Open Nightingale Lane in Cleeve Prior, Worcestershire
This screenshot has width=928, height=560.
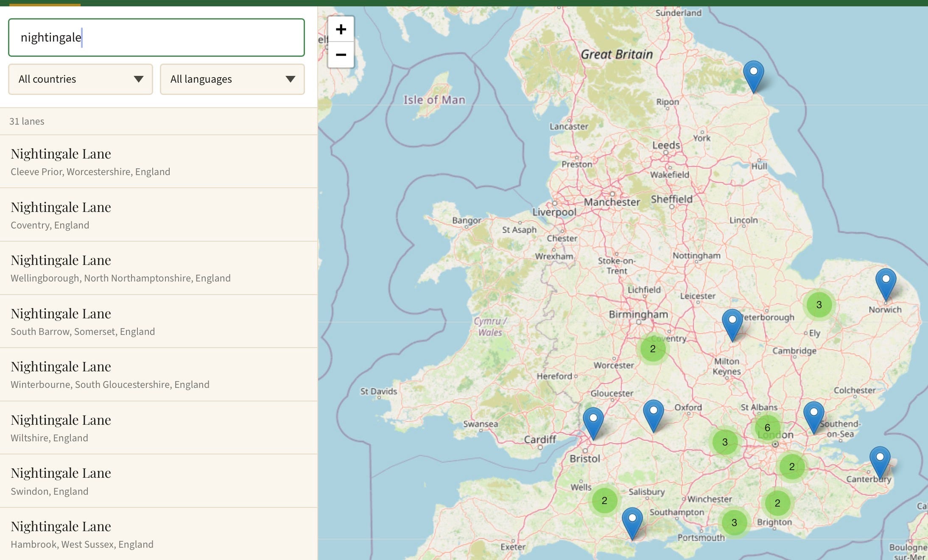159,162
